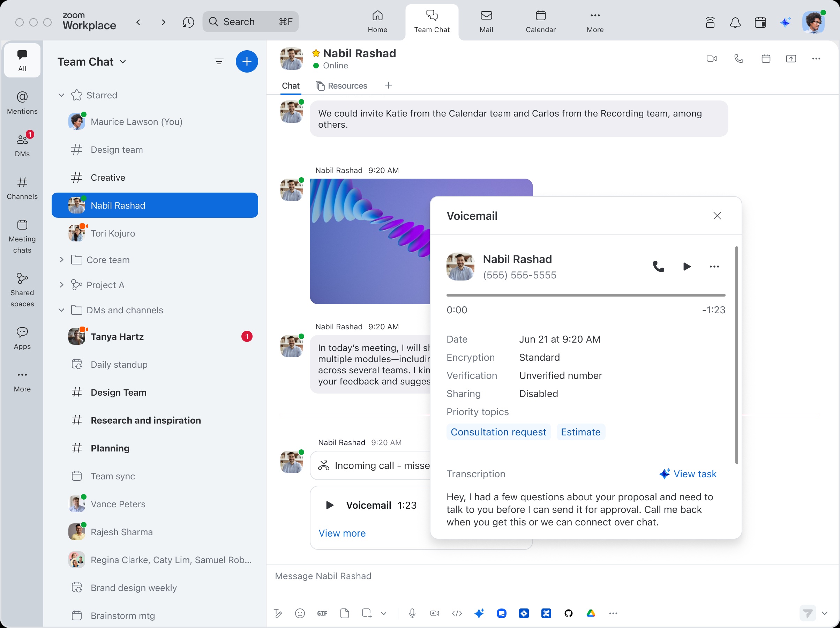Select the Consultation request topic tag
Viewport: 840px width, 628px height.
[x=498, y=432]
